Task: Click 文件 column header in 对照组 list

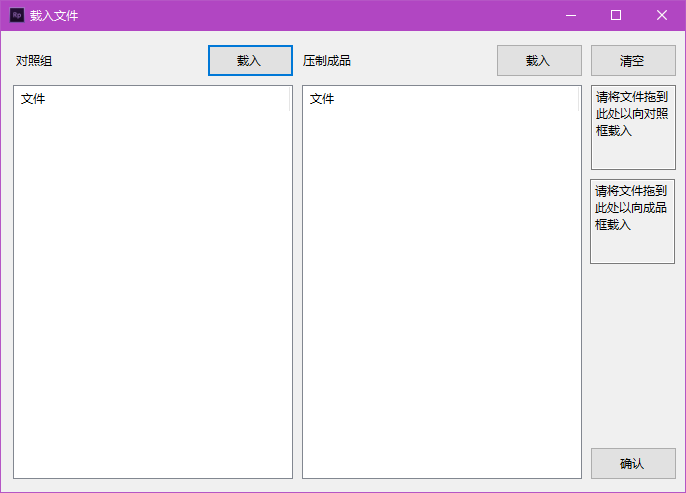Action: point(33,99)
